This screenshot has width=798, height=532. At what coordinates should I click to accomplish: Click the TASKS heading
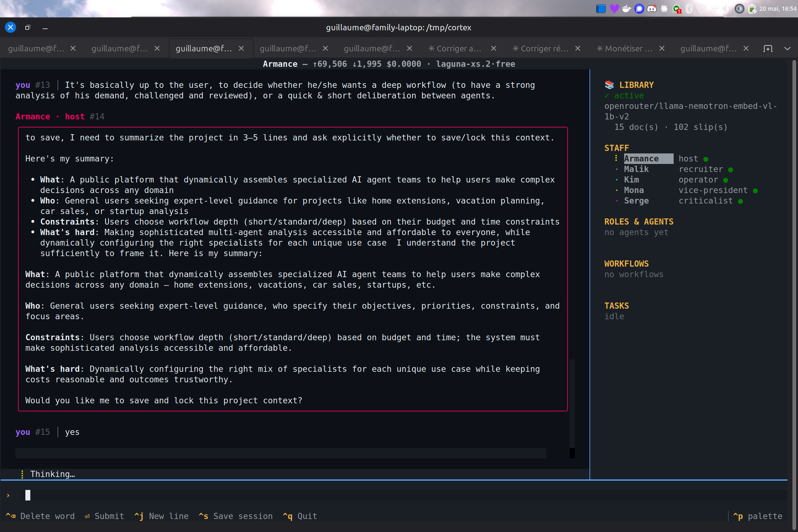point(616,306)
